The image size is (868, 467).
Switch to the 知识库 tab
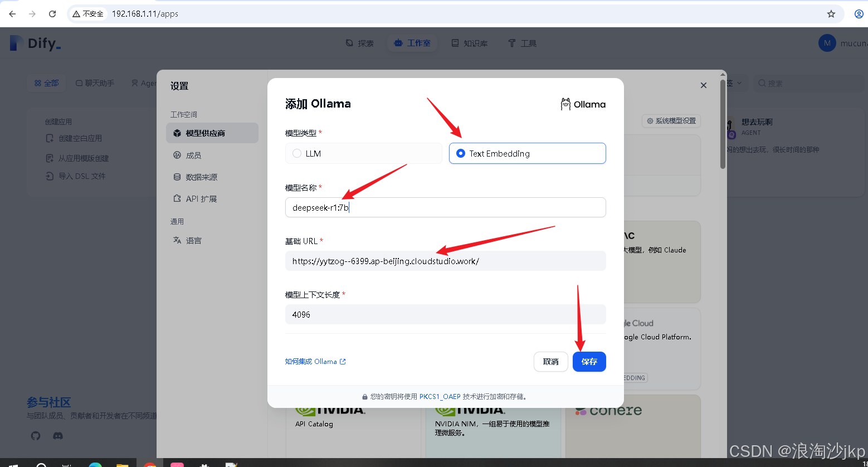point(470,43)
